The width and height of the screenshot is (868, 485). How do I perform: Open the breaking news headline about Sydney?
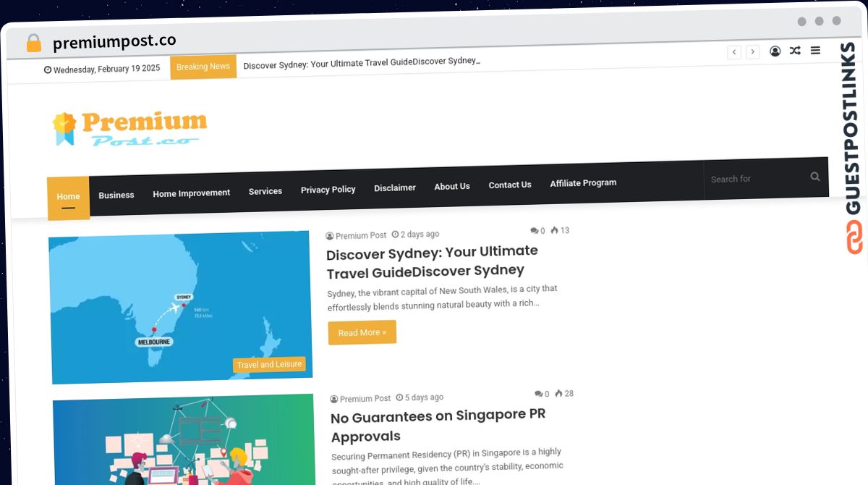[x=362, y=63]
